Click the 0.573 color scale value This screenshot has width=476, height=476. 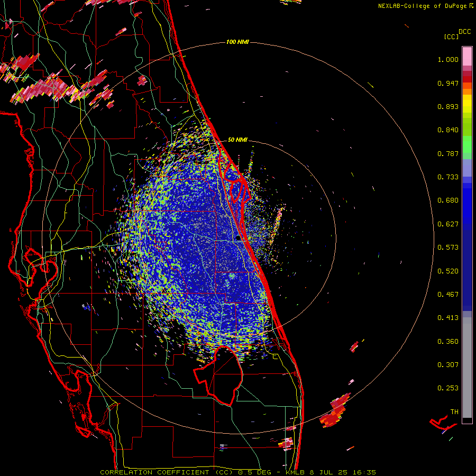click(x=448, y=248)
